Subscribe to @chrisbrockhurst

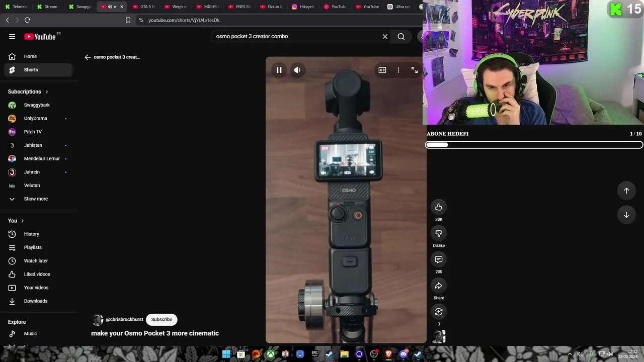click(x=162, y=319)
